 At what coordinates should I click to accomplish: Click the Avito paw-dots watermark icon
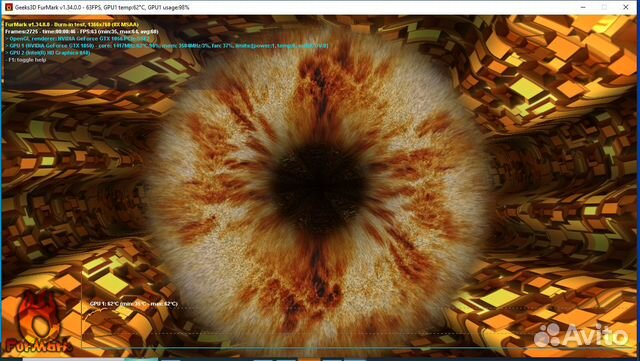point(547,335)
